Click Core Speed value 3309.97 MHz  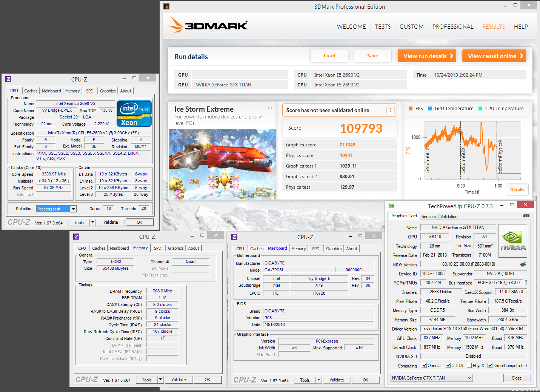point(54,174)
